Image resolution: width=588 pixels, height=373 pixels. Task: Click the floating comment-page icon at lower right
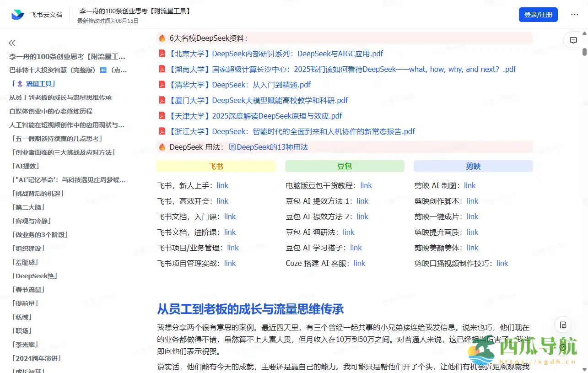pos(563,325)
